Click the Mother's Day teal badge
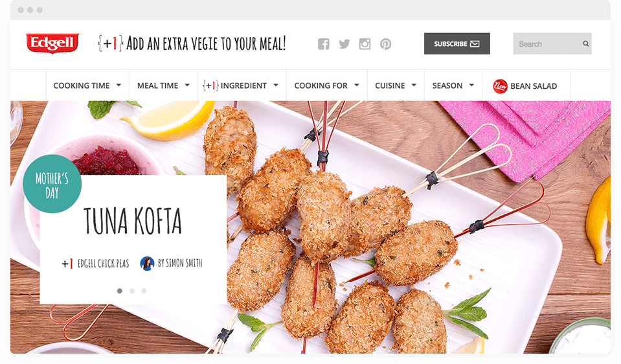The width and height of the screenshot is (621, 364). [x=52, y=184]
